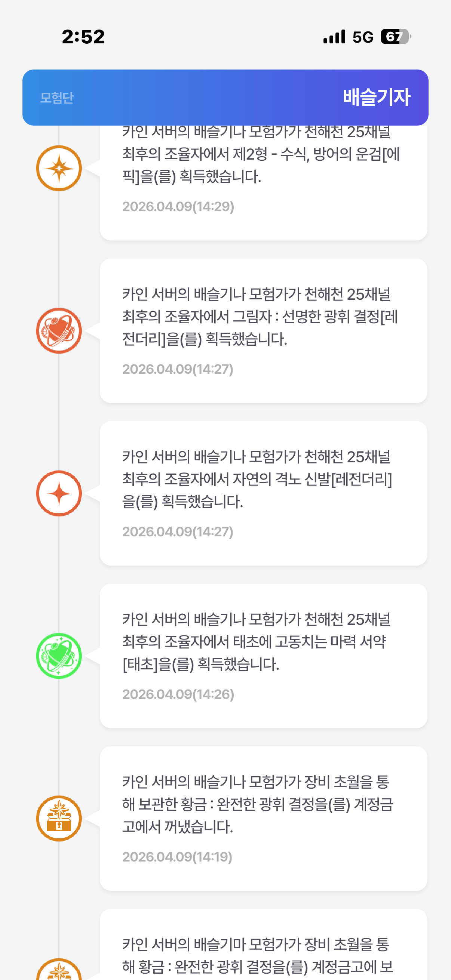Tap the orange treasure chest icon at 14:19

(59, 818)
